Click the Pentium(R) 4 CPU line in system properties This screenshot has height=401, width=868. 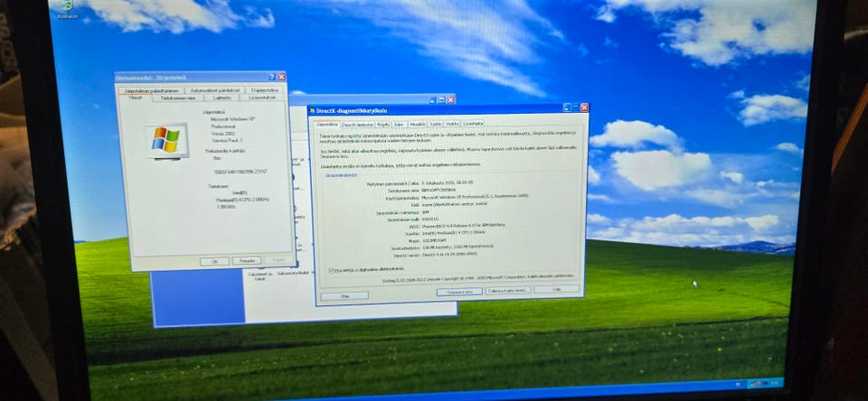243,200
